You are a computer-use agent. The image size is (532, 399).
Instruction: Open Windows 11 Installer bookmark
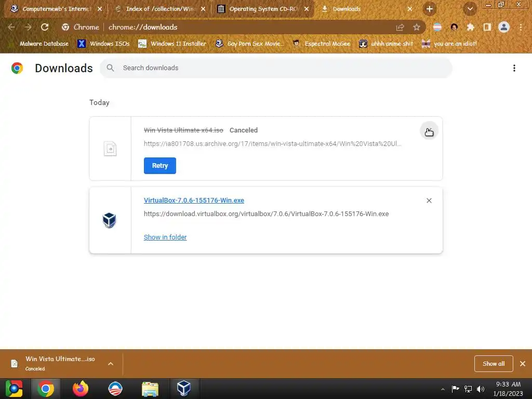click(x=172, y=44)
